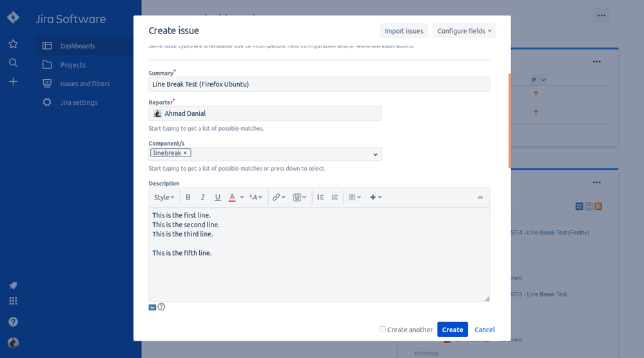Open the starred and recent star icon
Screen dimensions: 644x358
pyautogui.click(x=13, y=44)
